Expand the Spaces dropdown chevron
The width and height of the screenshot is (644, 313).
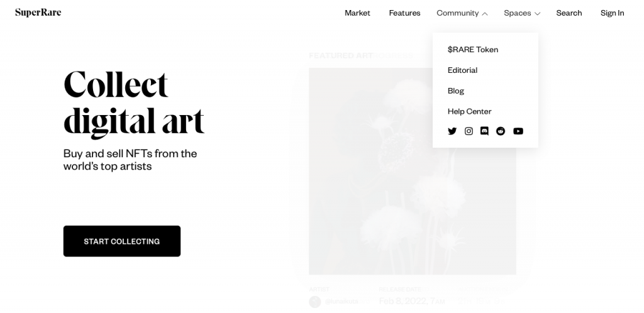click(538, 14)
